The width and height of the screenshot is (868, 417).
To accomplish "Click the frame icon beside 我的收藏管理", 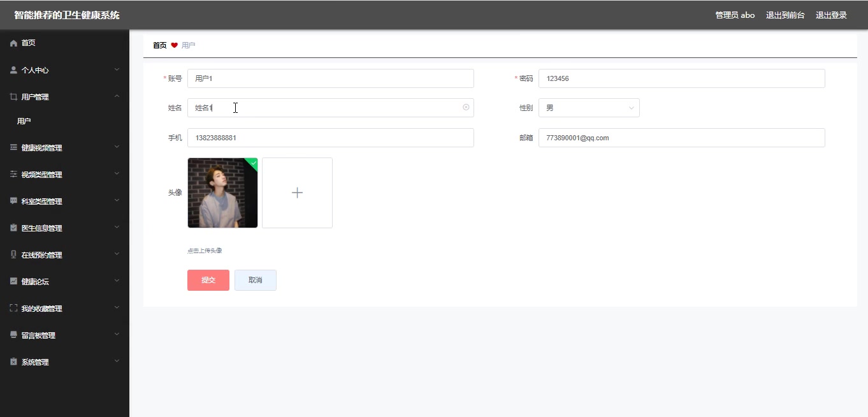I will pos(13,308).
